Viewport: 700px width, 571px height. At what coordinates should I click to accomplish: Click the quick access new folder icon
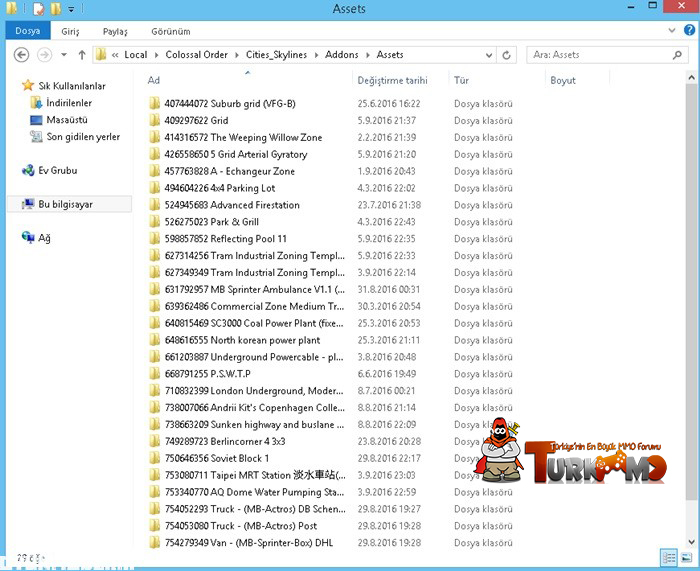[x=56, y=8]
